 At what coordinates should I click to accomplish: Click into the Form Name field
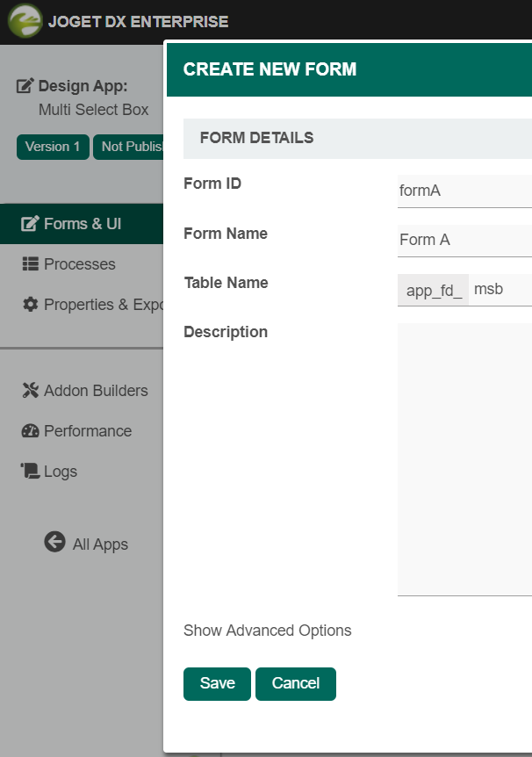(464, 240)
